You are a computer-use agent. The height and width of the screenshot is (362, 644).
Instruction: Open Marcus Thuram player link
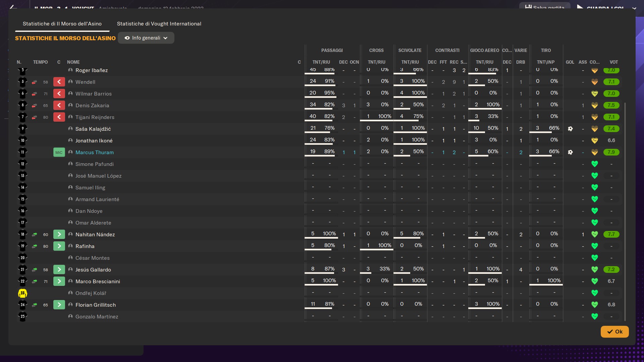(x=94, y=152)
